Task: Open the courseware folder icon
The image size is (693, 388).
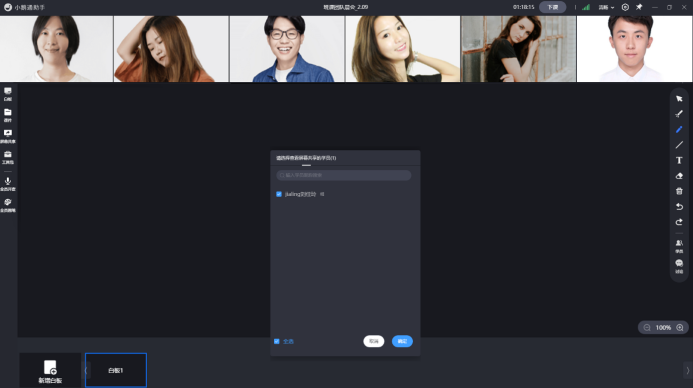Action: (x=8, y=115)
